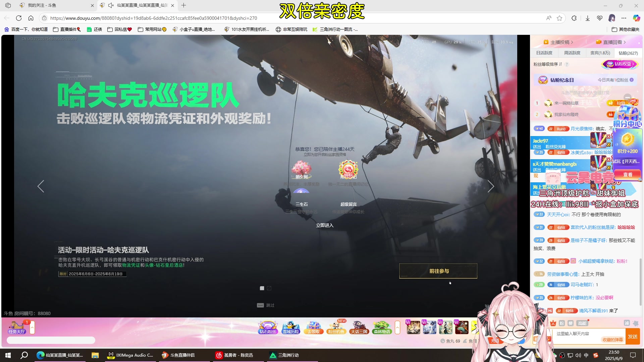Open the notification center icon
644x362 pixels.
[633, 355]
